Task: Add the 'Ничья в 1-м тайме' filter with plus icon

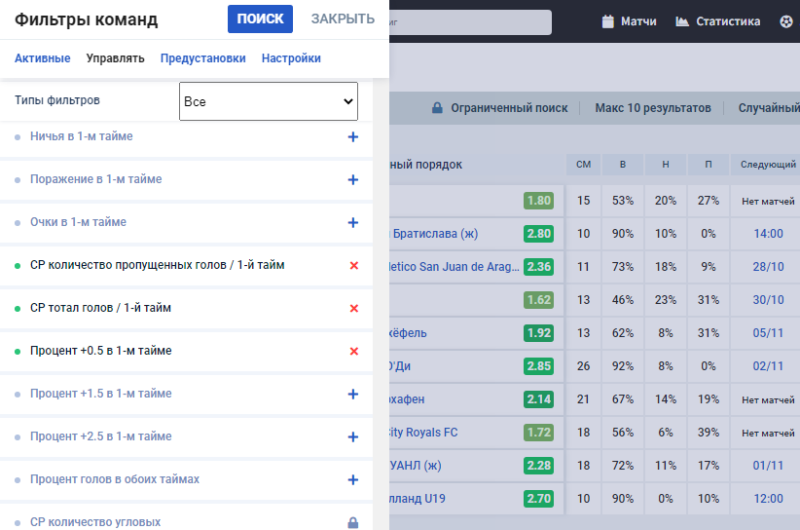Action: tap(352, 137)
